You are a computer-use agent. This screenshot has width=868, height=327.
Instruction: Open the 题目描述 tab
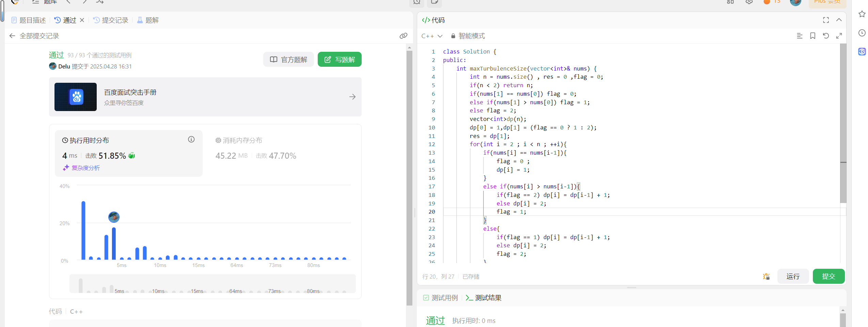coord(29,20)
